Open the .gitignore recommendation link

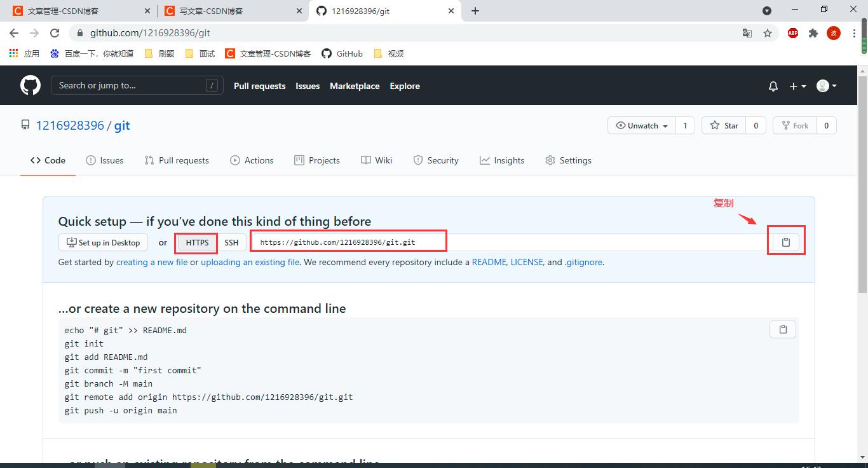[x=583, y=262]
